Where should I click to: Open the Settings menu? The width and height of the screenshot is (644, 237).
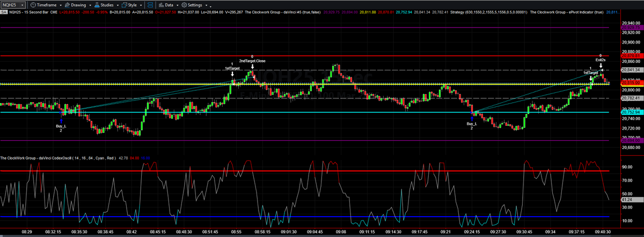pyautogui.click(x=192, y=4)
